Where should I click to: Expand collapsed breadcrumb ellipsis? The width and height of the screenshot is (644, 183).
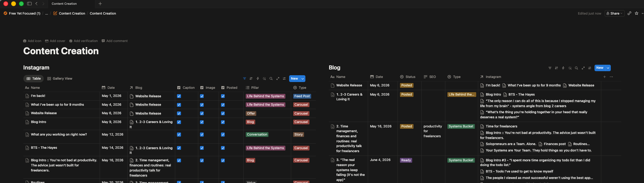point(46,14)
